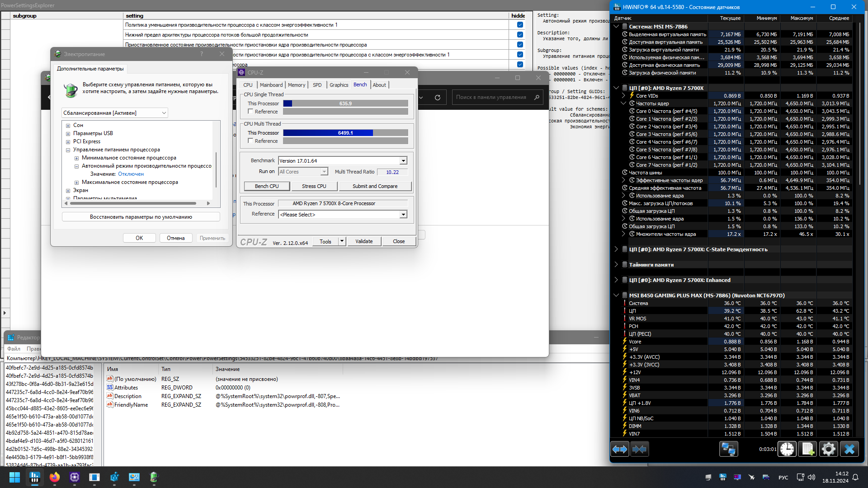The width and height of the screenshot is (868, 488).
Task: Open power scheme dropdown Сбалансированная
Action: (x=115, y=113)
